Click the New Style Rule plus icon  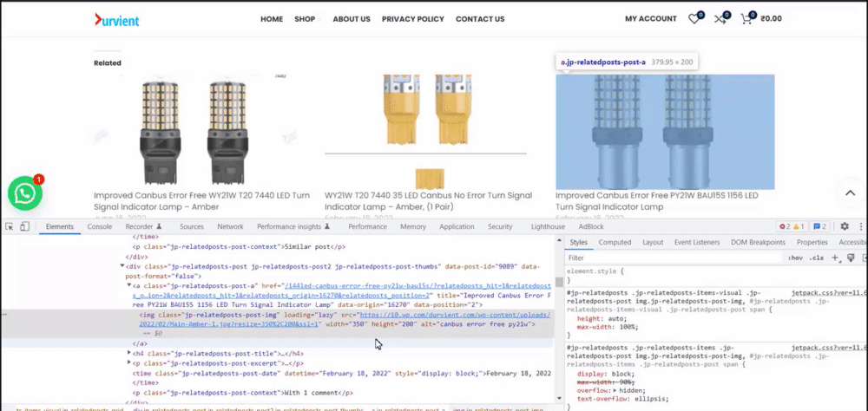coord(836,258)
